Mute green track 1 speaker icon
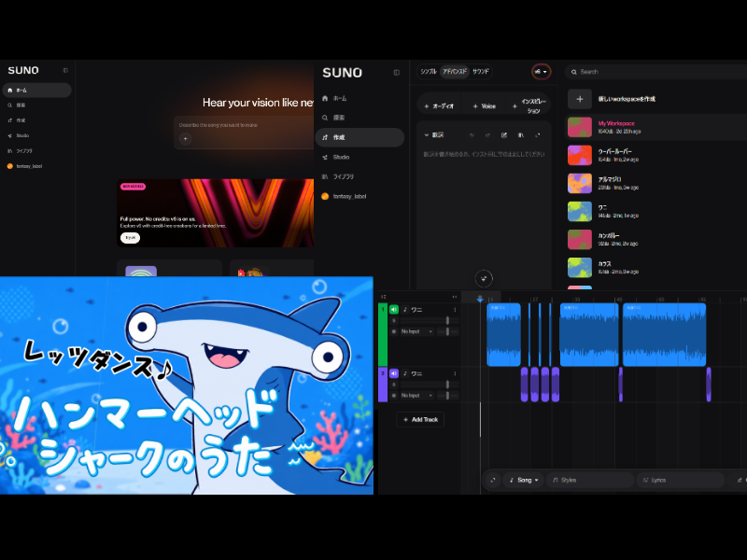Viewport: 747px width, 560px height. click(x=393, y=310)
